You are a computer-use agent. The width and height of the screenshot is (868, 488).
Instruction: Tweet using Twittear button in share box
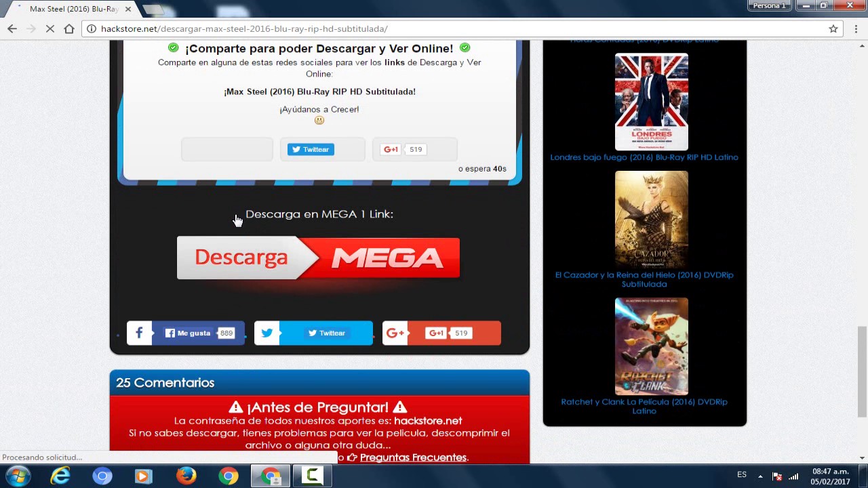click(311, 149)
